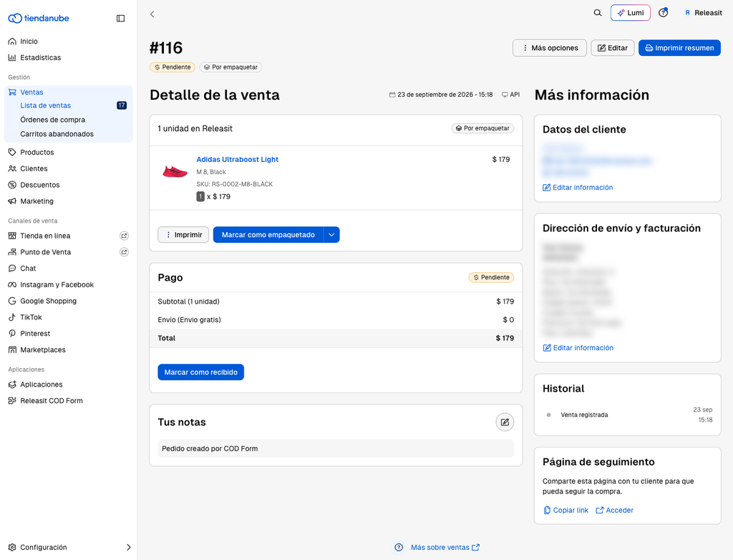The height and width of the screenshot is (560, 733).
Task: Click the Pendiente badge in Pago card
Action: point(491,277)
